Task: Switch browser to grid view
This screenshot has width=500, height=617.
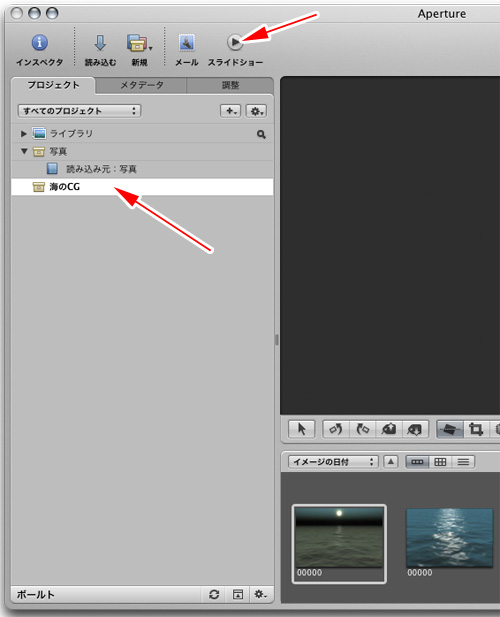Action: coord(440,462)
